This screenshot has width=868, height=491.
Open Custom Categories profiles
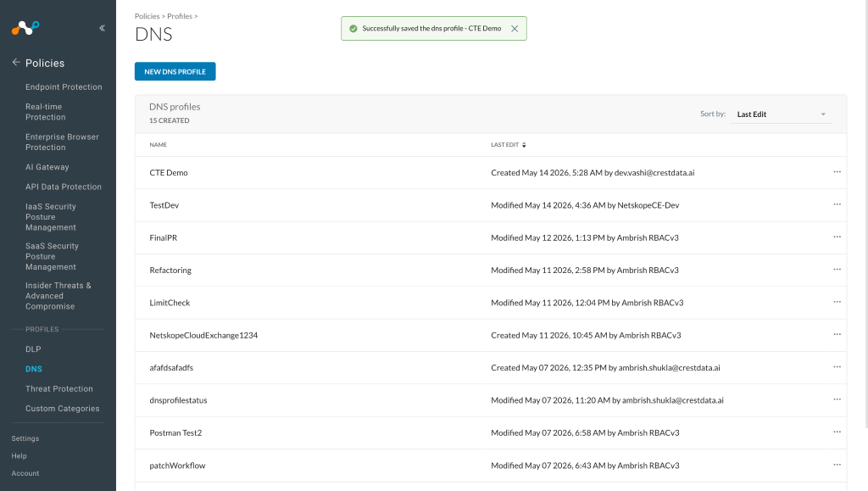(63, 409)
